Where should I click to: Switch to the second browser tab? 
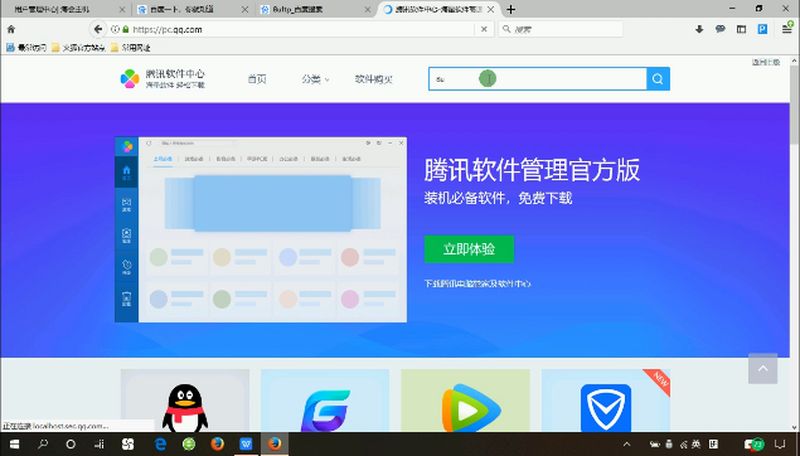coord(193,9)
